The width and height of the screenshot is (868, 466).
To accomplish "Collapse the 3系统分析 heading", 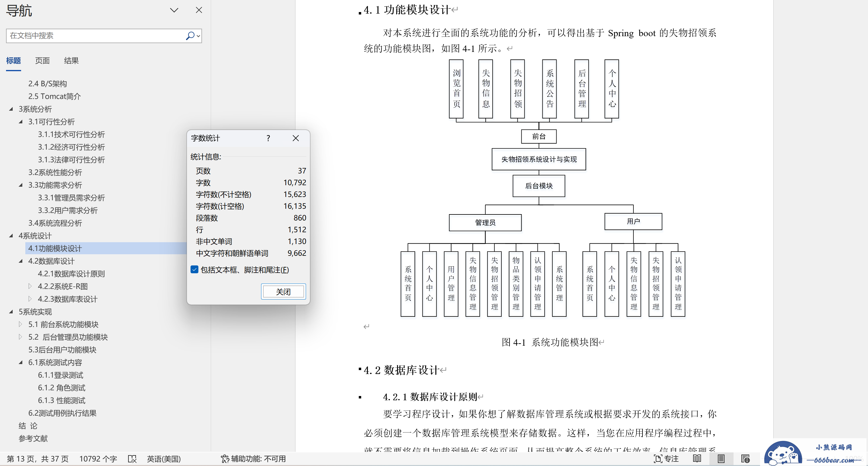I will [11, 109].
